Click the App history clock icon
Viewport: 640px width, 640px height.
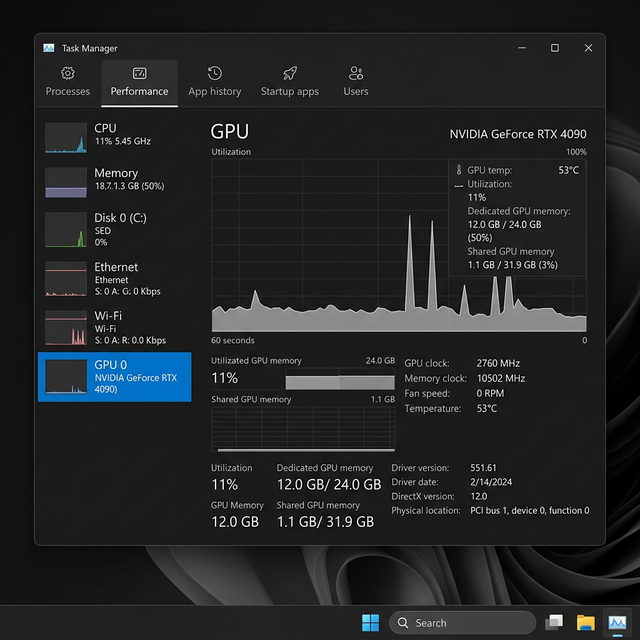coord(215,73)
